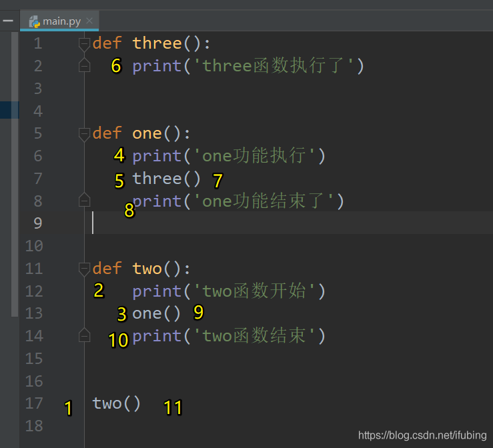Click the three() call on line 7
The image size is (493, 448).
point(166,179)
